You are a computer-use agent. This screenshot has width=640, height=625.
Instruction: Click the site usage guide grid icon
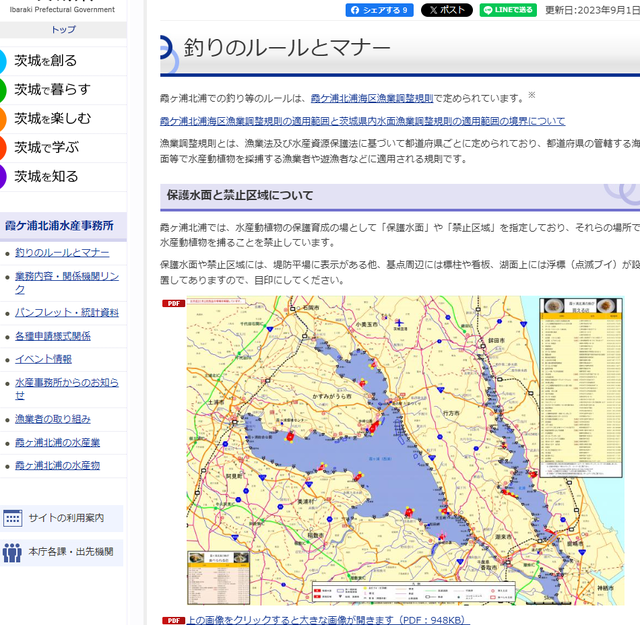(13, 518)
